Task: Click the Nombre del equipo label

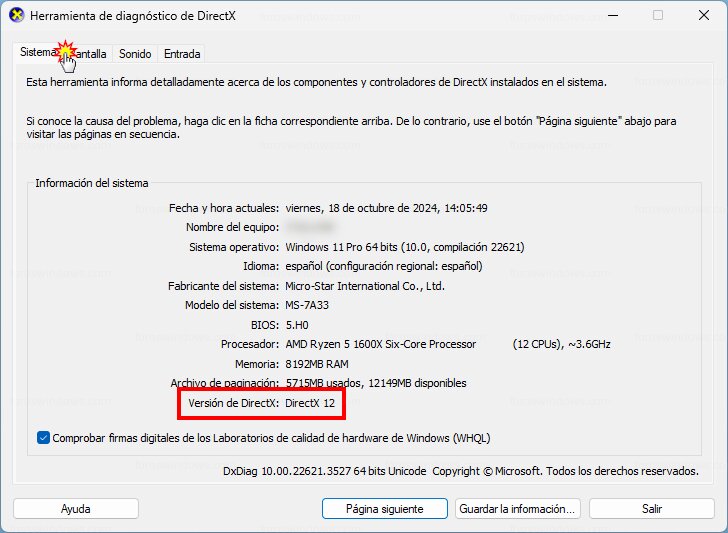Action: [233, 227]
